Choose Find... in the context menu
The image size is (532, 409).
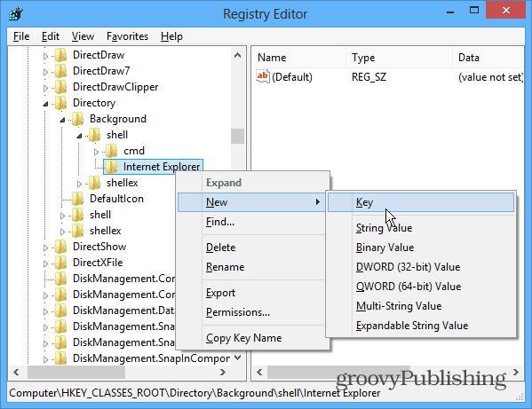251,222
